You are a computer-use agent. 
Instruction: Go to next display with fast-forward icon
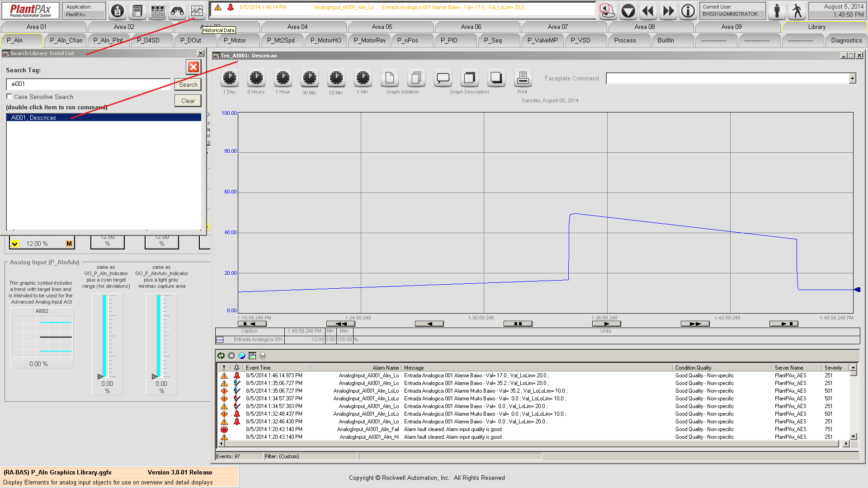pyautogui.click(x=668, y=11)
